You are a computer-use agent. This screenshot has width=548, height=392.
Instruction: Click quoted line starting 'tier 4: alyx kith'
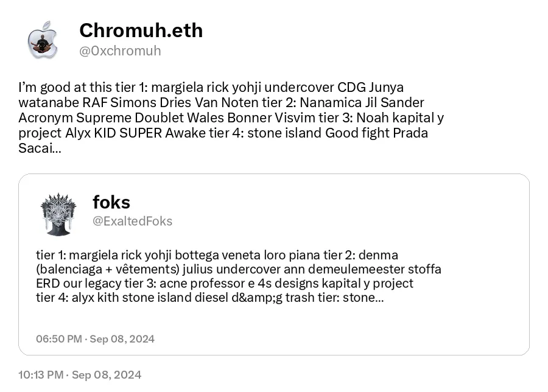[x=209, y=298]
